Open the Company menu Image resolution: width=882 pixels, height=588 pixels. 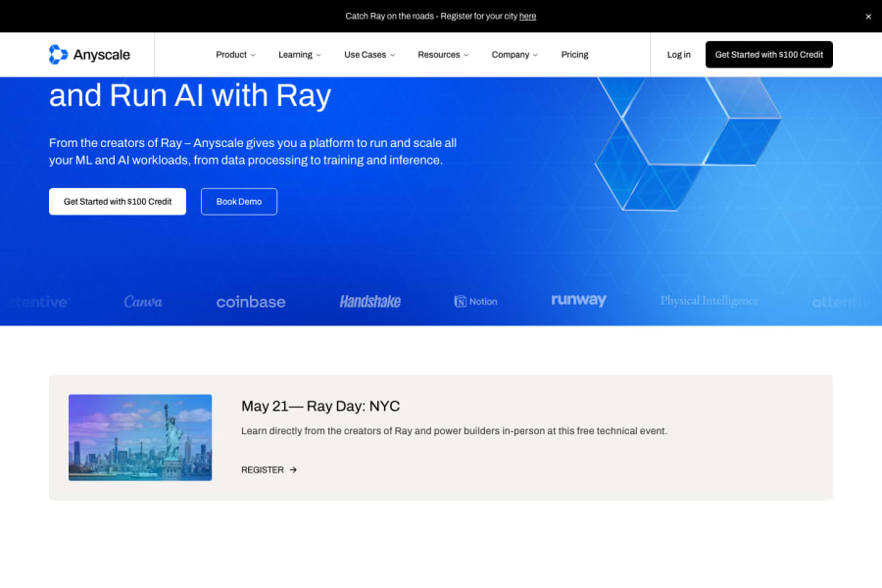[514, 55]
